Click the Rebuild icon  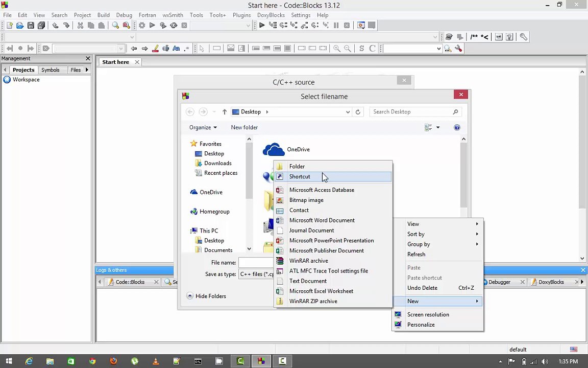(x=173, y=25)
